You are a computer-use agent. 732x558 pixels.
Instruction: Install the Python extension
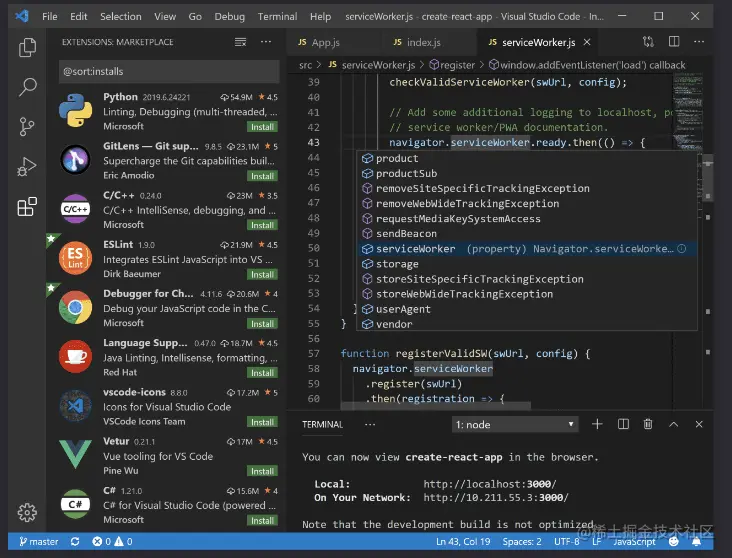[x=263, y=127]
